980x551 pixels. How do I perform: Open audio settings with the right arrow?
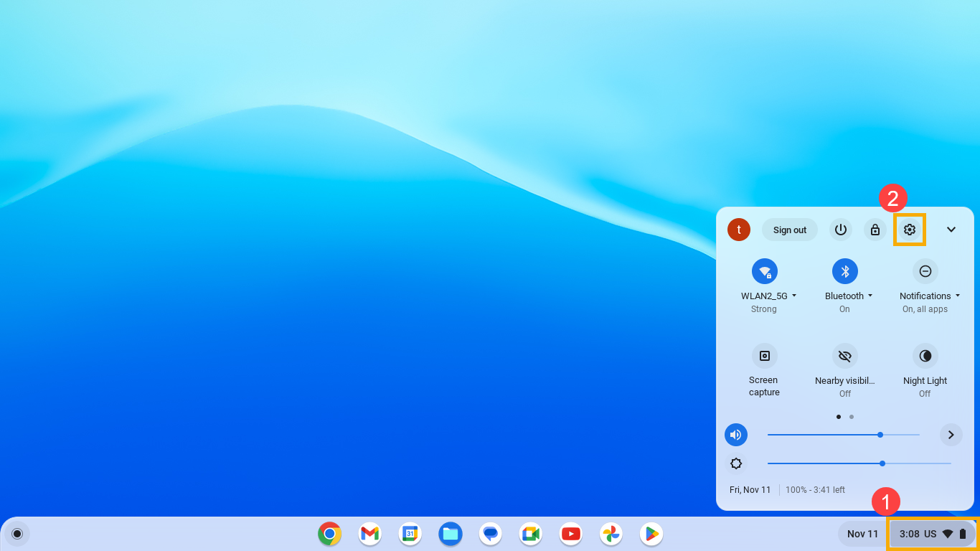(951, 435)
